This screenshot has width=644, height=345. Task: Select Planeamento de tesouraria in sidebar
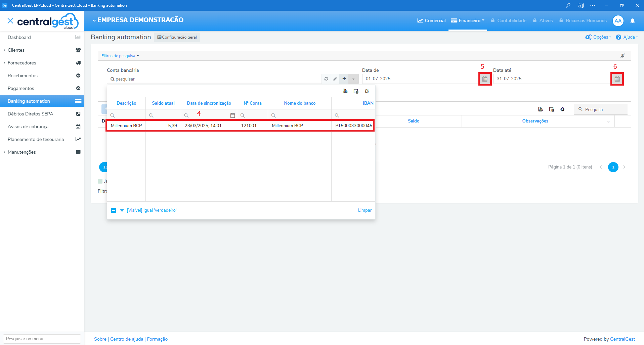pyautogui.click(x=36, y=139)
